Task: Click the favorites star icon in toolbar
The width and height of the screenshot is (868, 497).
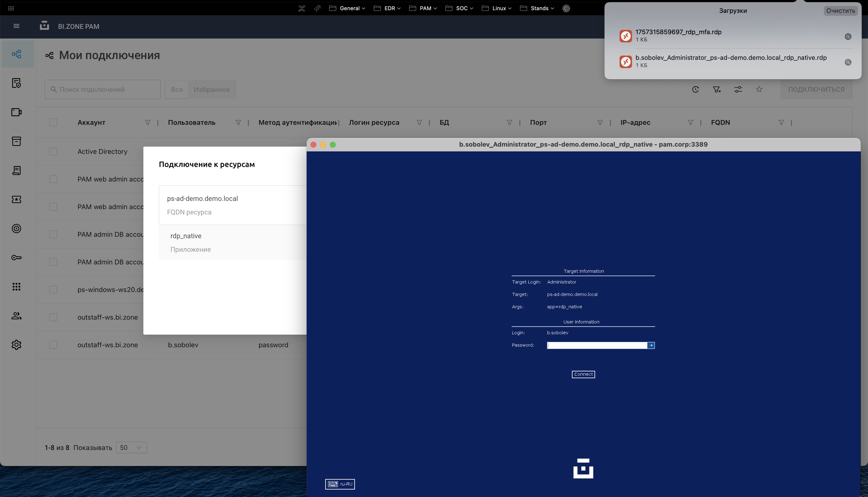Action: [759, 89]
